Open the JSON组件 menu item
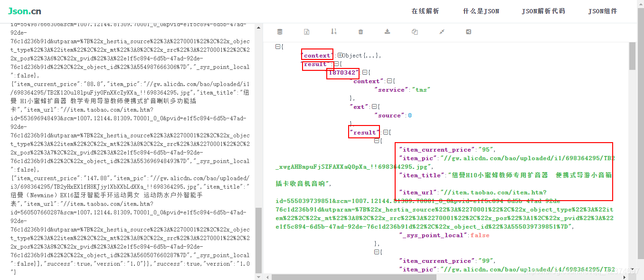Image resolution: width=644 pixels, height=280 pixels. pyautogui.click(x=603, y=11)
